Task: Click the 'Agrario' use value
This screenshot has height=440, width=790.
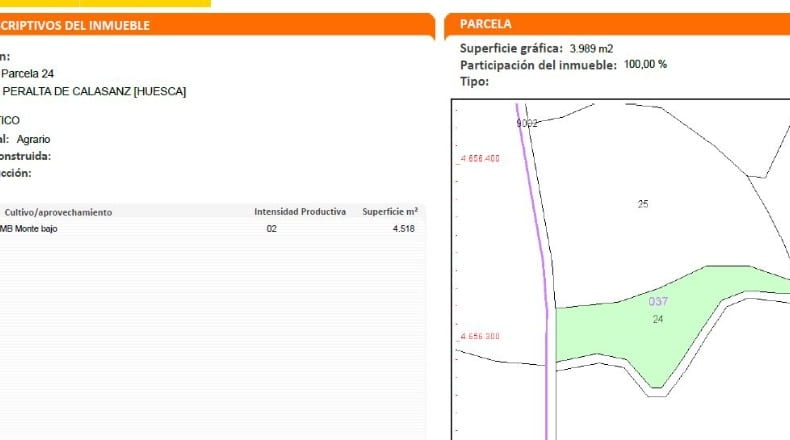Action: pyautogui.click(x=33, y=139)
